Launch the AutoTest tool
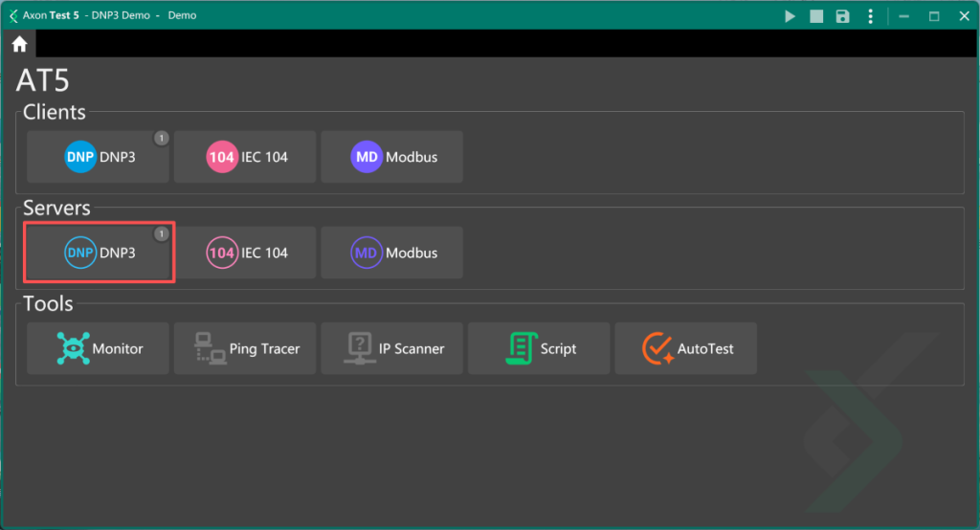 coord(686,348)
